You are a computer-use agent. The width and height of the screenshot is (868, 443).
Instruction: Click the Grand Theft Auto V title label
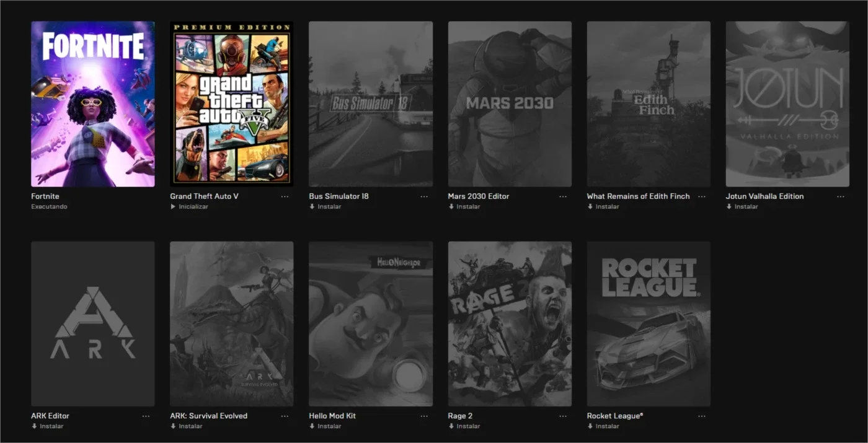tap(204, 196)
